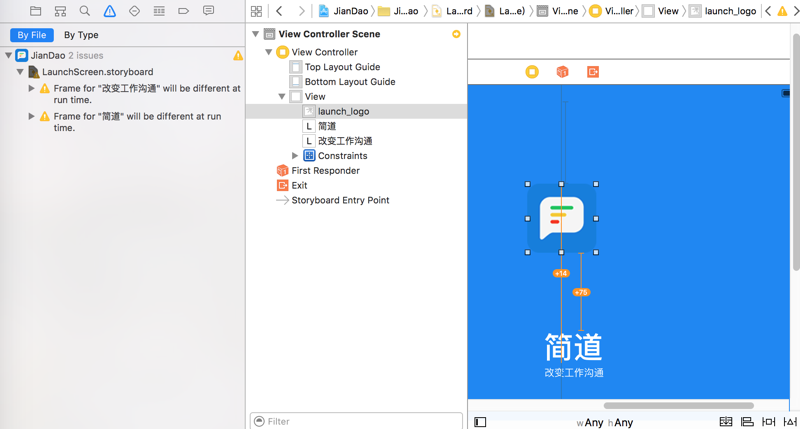Click the launch_logo image on canvas
Image resolution: width=800 pixels, height=429 pixels.
(x=562, y=218)
